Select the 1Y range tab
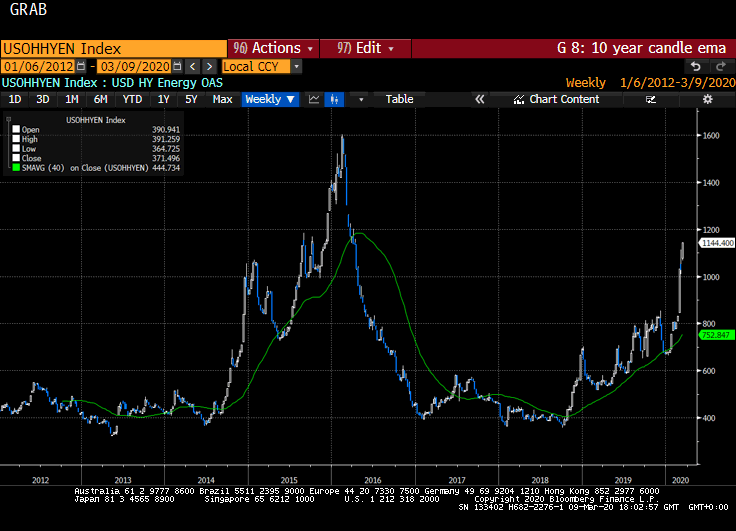The width and height of the screenshot is (736, 531). (163, 100)
